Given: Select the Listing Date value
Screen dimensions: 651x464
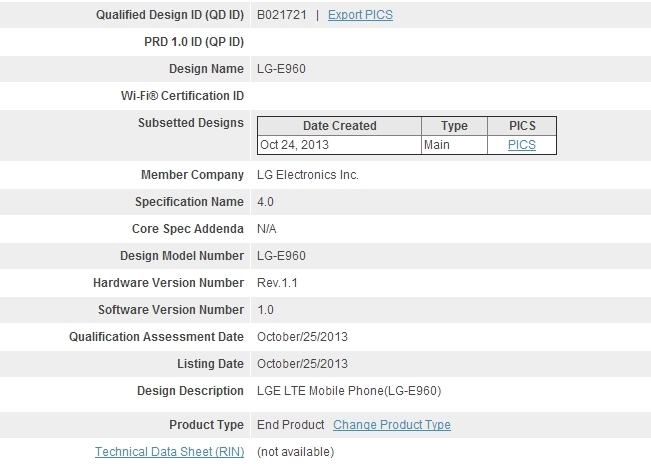Looking at the screenshot, I should pos(303,364).
